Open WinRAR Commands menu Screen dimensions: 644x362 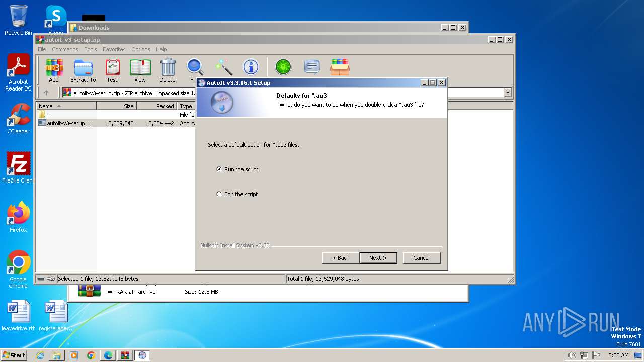click(65, 49)
